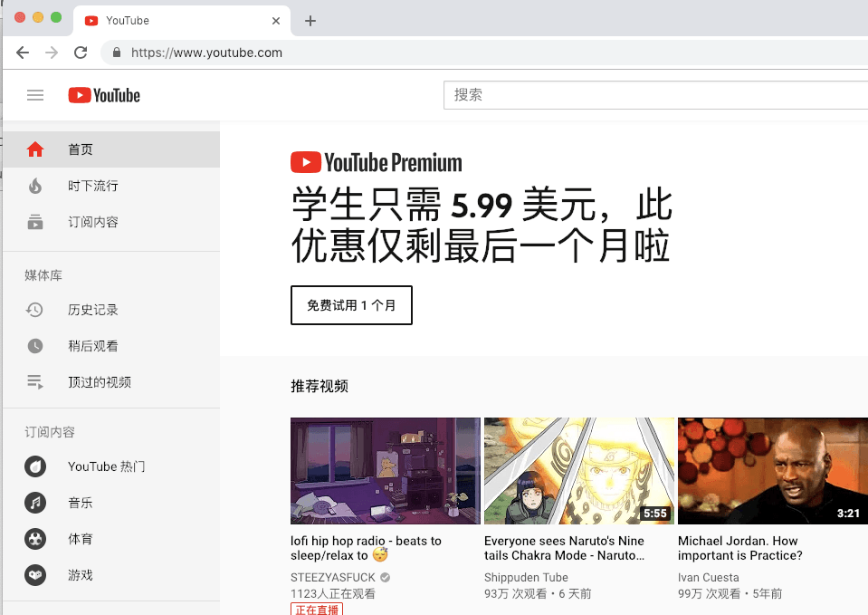Viewport: 868px width, 615px height.
Task: Reload the page with refresh icon
Action: click(81, 53)
